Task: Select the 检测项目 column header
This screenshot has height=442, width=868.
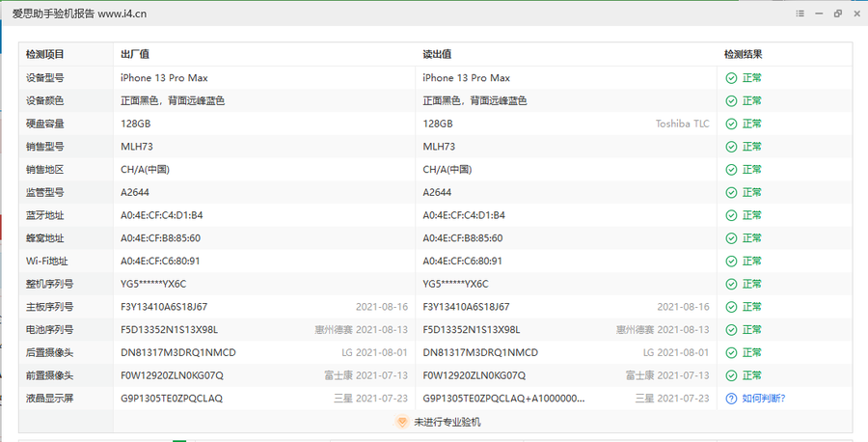Action: pyautogui.click(x=44, y=54)
